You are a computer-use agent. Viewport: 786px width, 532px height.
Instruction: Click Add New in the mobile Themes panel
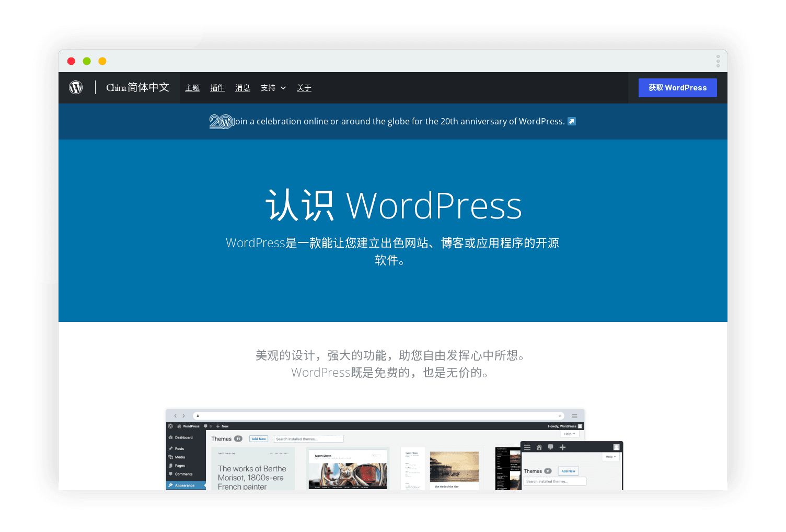click(x=568, y=471)
